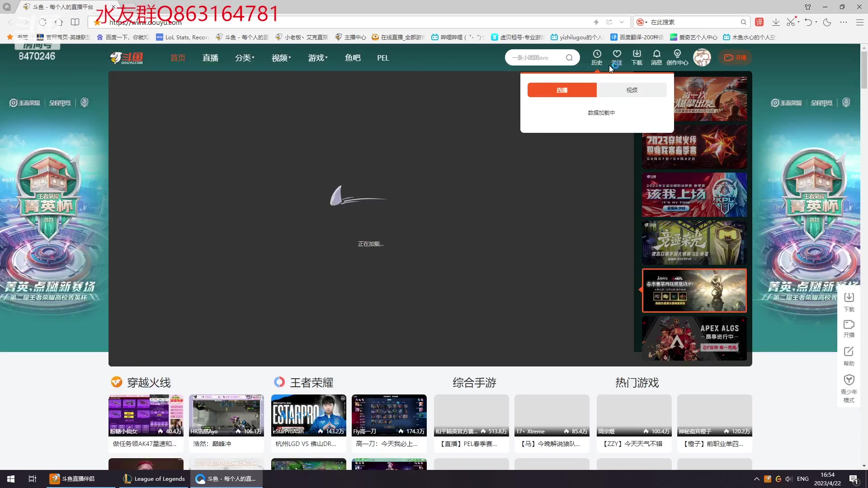Click the search magnifier icon

pyautogui.click(x=570, y=57)
